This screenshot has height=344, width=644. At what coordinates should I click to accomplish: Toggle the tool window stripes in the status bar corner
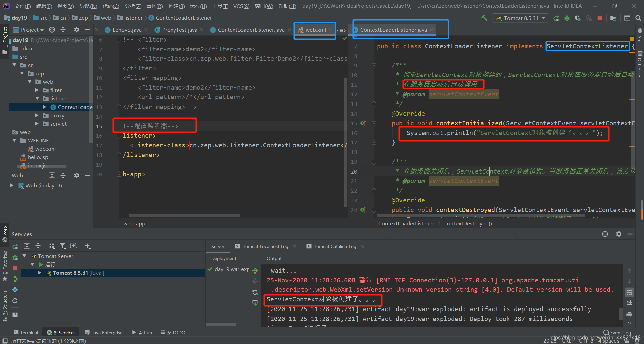coord(5,341)
